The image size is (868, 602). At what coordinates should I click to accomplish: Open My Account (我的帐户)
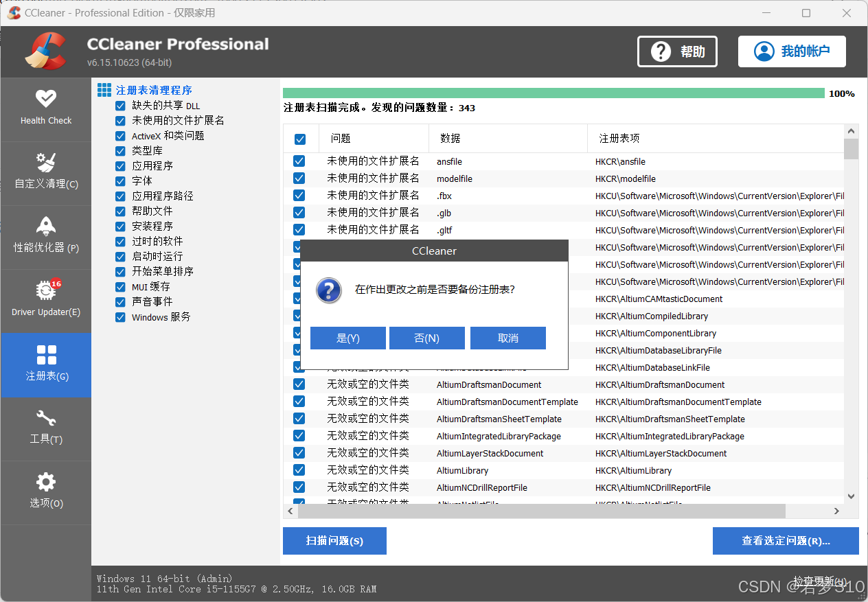click(x=792, y=51)
